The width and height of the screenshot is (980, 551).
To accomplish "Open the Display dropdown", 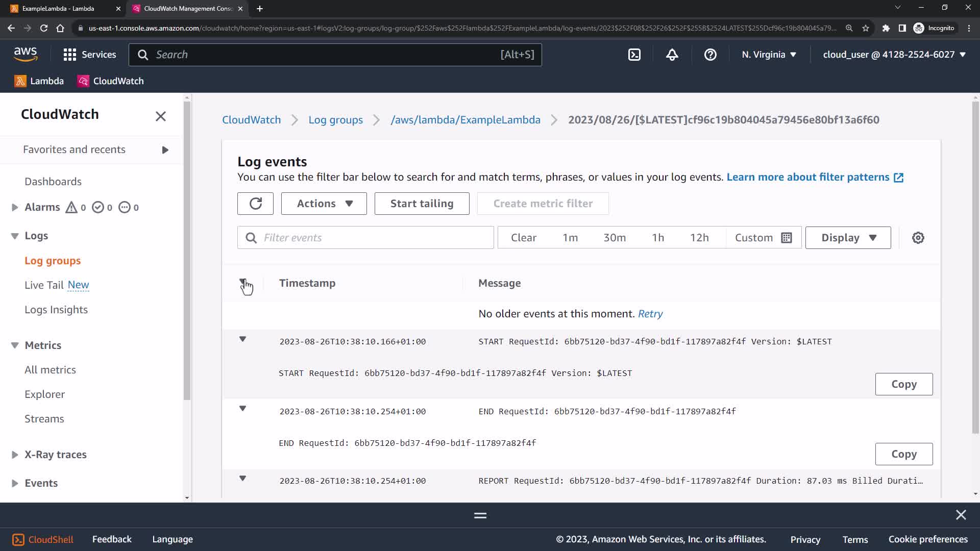I will tap(848, 238).
